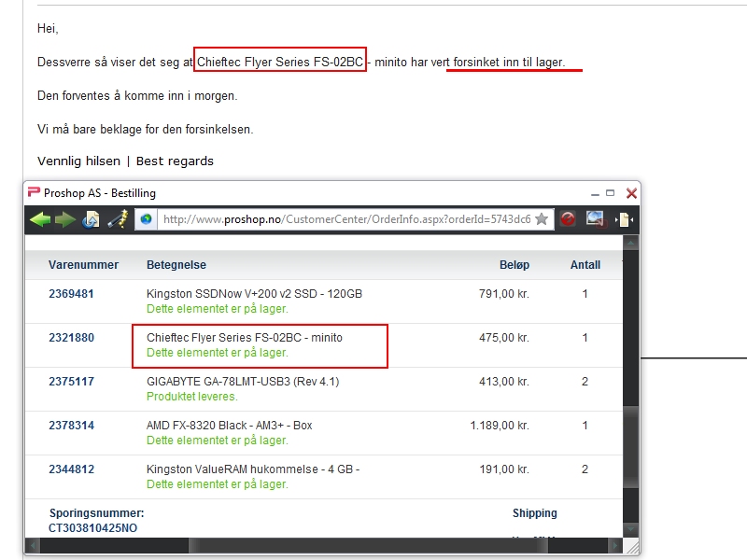
Task: Click the Beløp column header
Action: [x=514, y=265]
